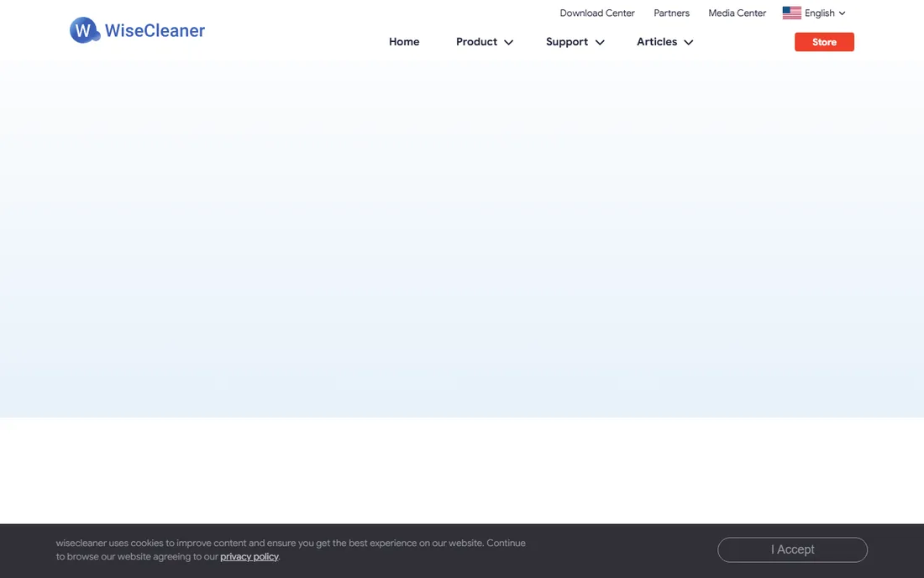Expand the Support menu chevron
The width and height of the screenshot is (924, 578).
(x=600, y=42)
